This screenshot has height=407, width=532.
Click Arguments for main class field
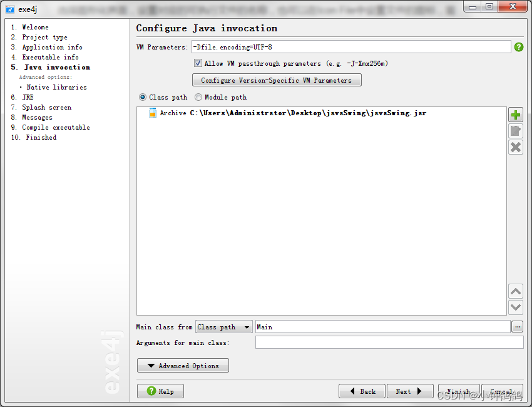(x=389, y=343)
